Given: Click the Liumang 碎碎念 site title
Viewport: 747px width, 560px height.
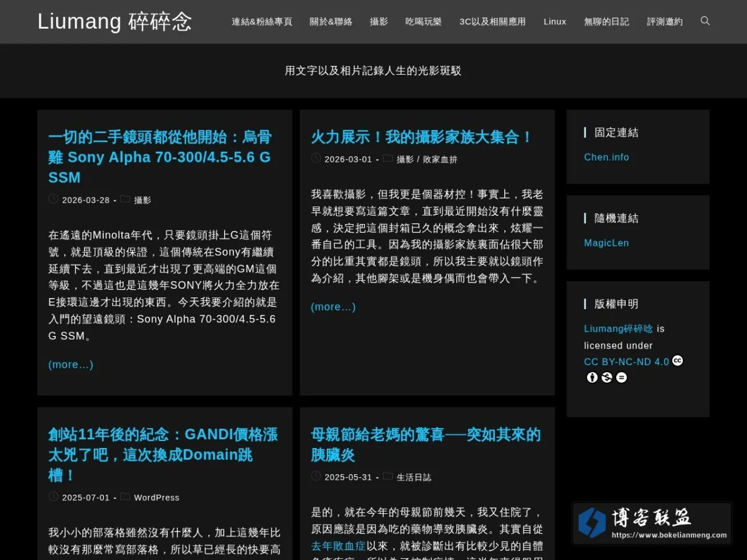Looking at the screenshot, I should (x=115, y=22).
